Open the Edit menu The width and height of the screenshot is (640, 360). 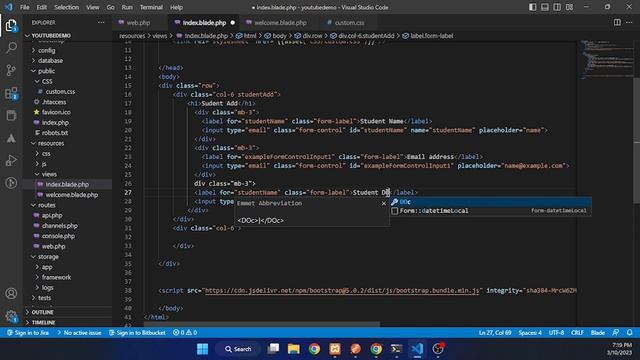pos(41,7)
